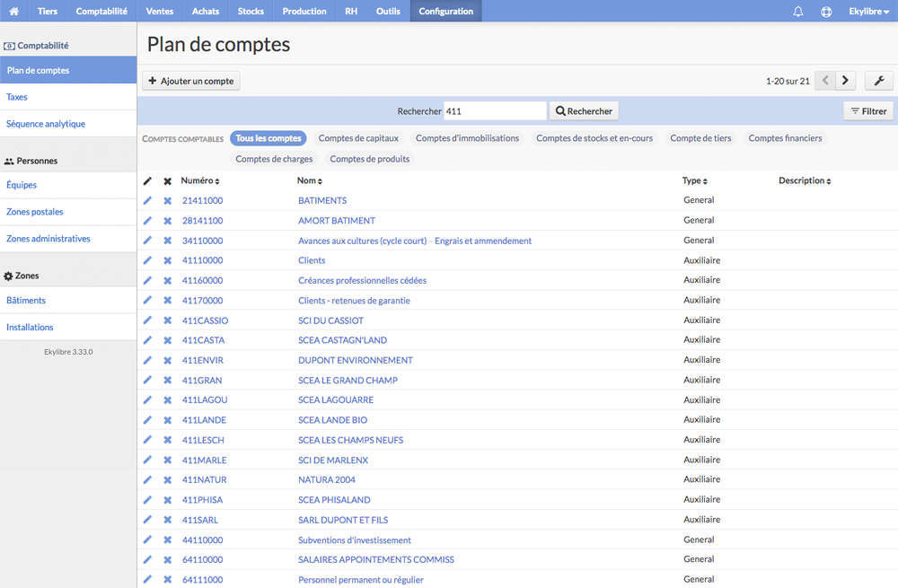Filter by Comptes de capitaux

pyautogui.click(x=358, y=138)
